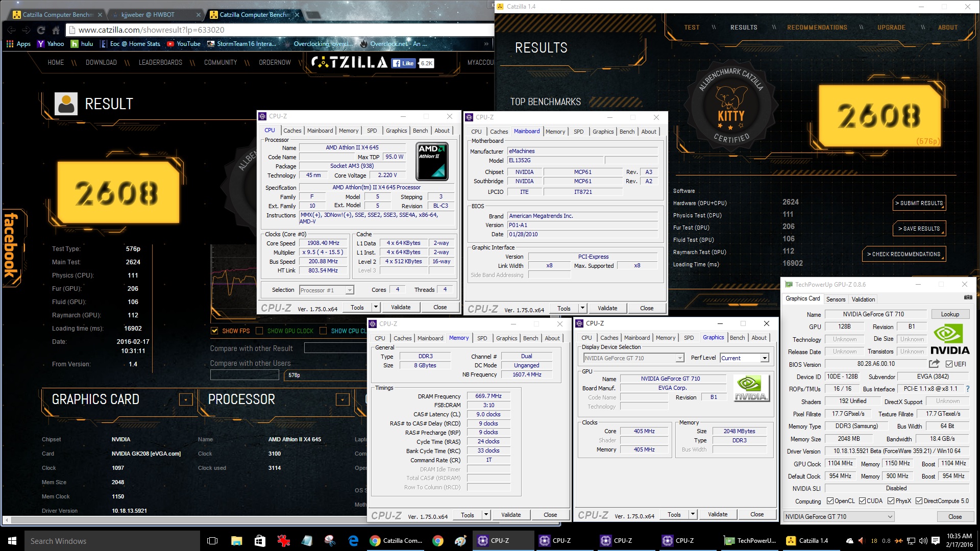The image size is (980, 551).
Task: Click the SAVE RESULTS button
Action: point(920,229)
